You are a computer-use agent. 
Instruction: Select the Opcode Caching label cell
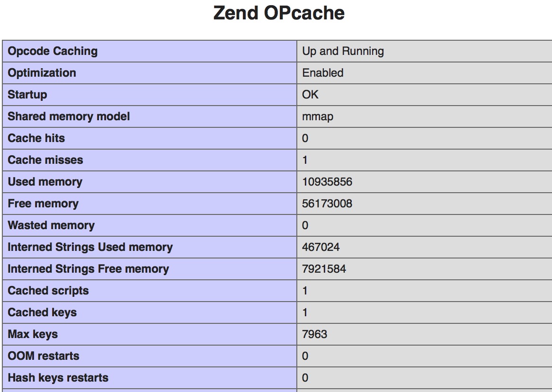click(x=150, y=51)
